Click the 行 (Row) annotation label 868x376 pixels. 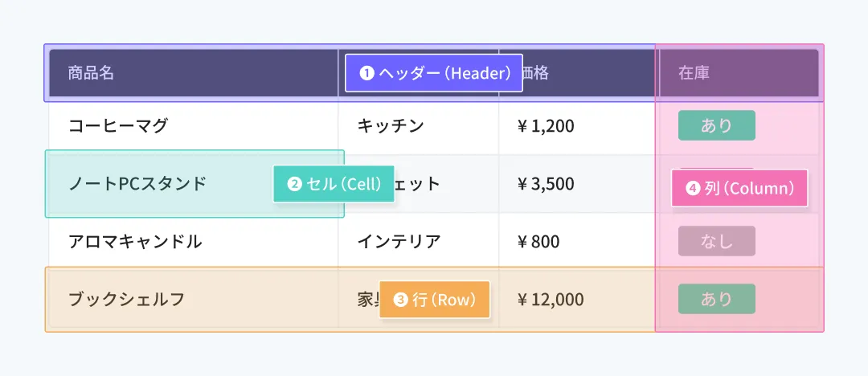(x=434, y=300)
